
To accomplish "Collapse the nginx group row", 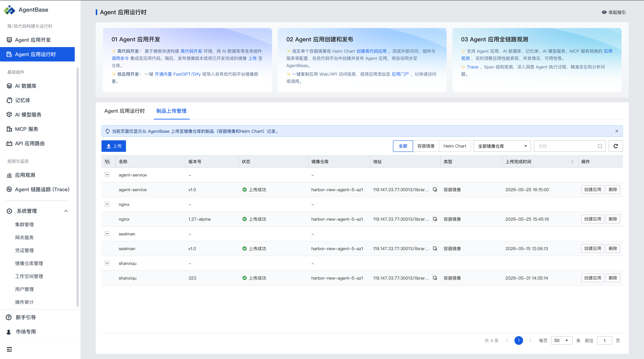I will (107, 204).
